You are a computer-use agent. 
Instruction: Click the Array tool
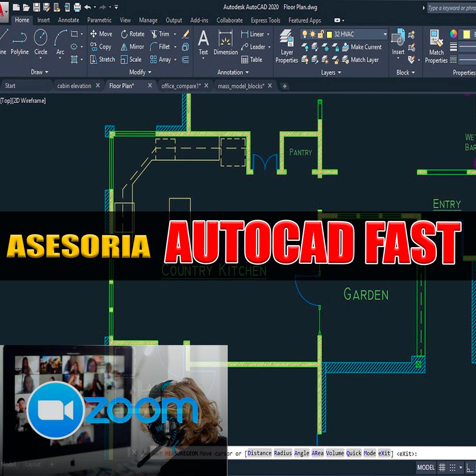pyautogui.click(x=160, y=59)
